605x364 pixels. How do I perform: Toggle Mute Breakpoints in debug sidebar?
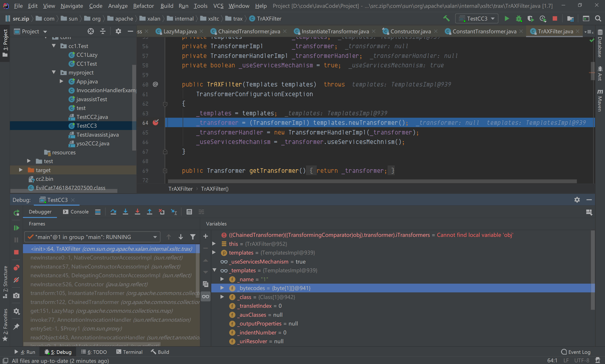click(17, 280)
